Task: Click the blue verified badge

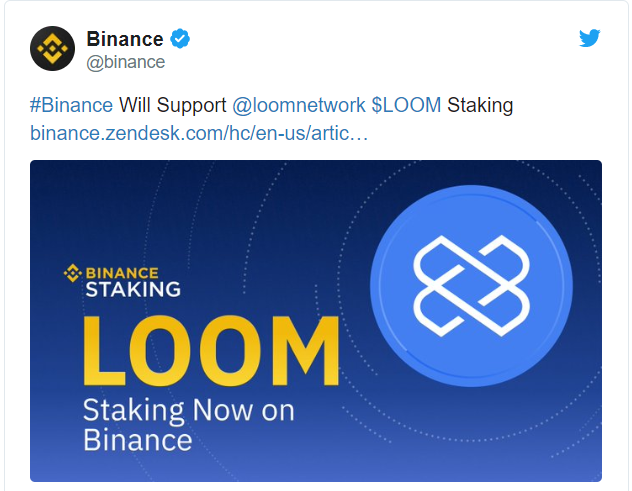Action: 180,39
